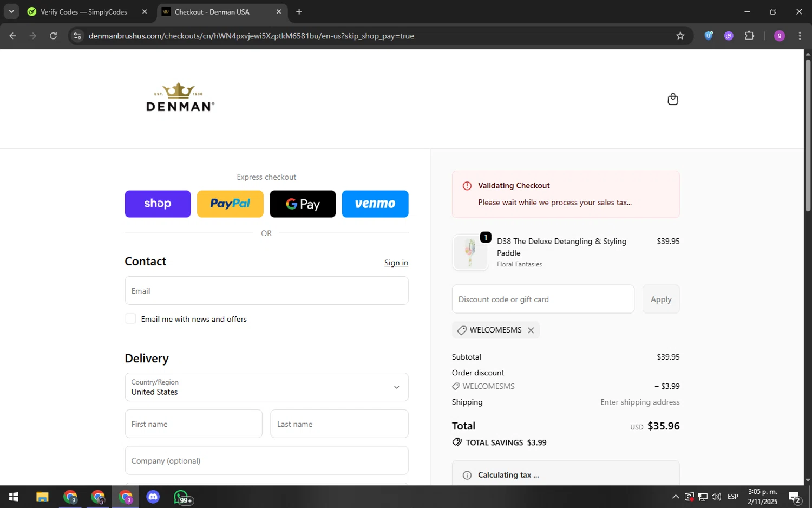Click the Sign in link

pyautogui.click(x=396, y=263)
